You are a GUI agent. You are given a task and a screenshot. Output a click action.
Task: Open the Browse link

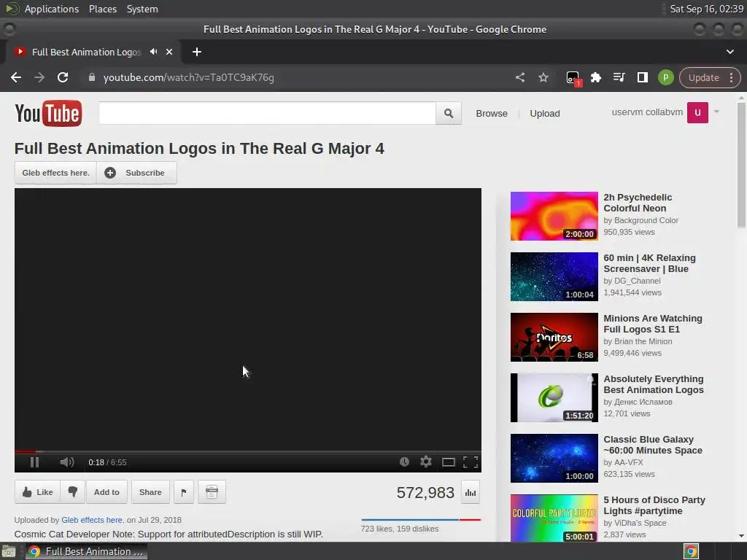pyautogui.click(x=492, y=113)
